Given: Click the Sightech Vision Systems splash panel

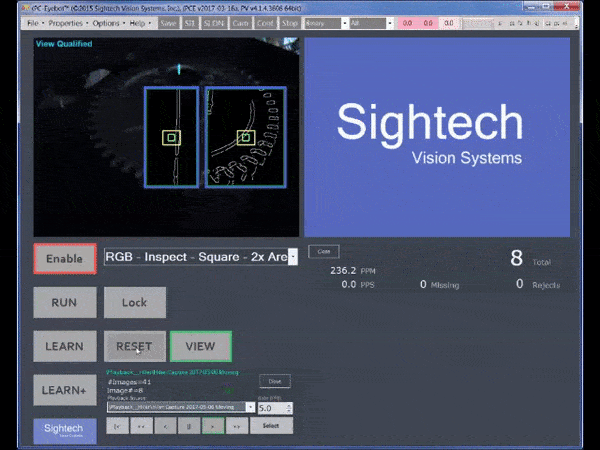Looking at the screenshot, I should (437, 137).
